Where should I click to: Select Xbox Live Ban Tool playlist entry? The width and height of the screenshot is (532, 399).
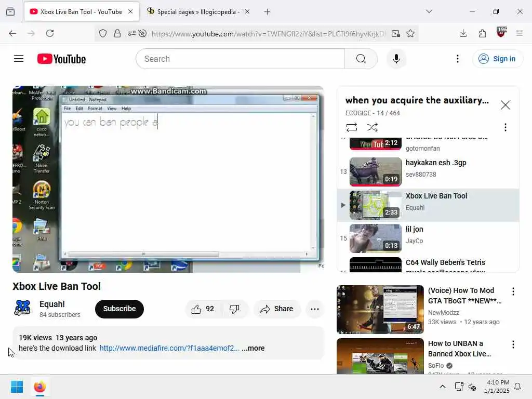coord(428,205)
